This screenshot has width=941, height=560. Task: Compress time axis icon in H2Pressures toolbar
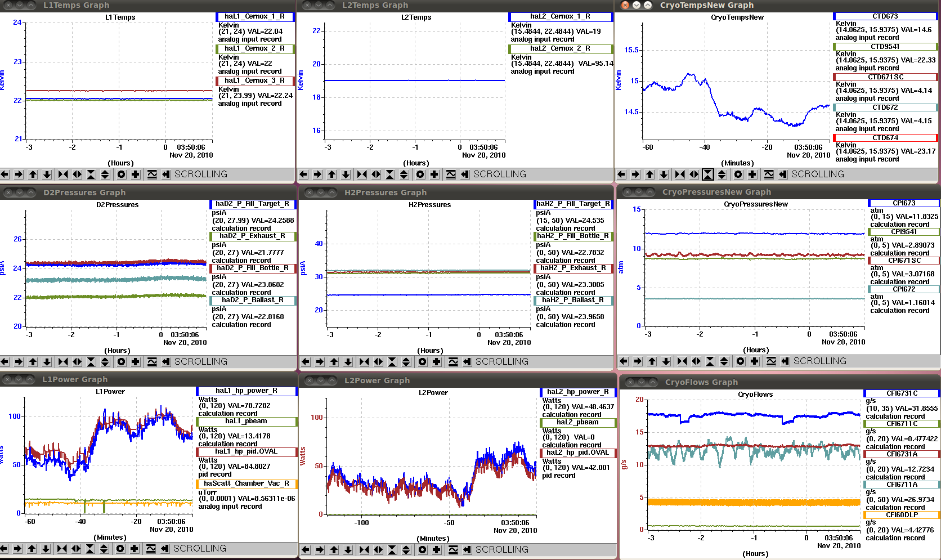click(364, 362)
